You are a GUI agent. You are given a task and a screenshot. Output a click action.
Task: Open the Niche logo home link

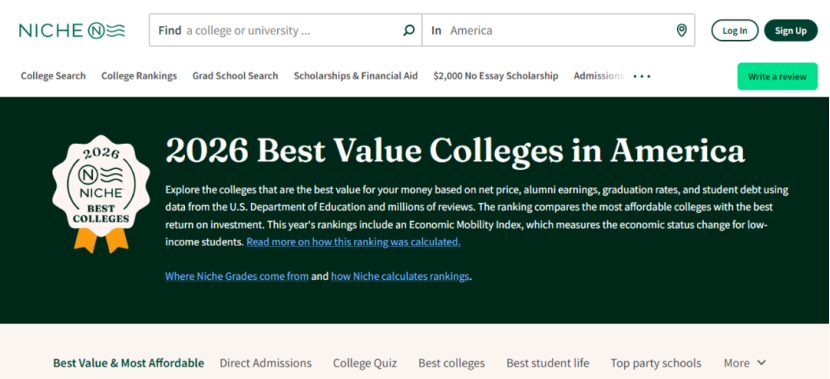coord(72,31)
